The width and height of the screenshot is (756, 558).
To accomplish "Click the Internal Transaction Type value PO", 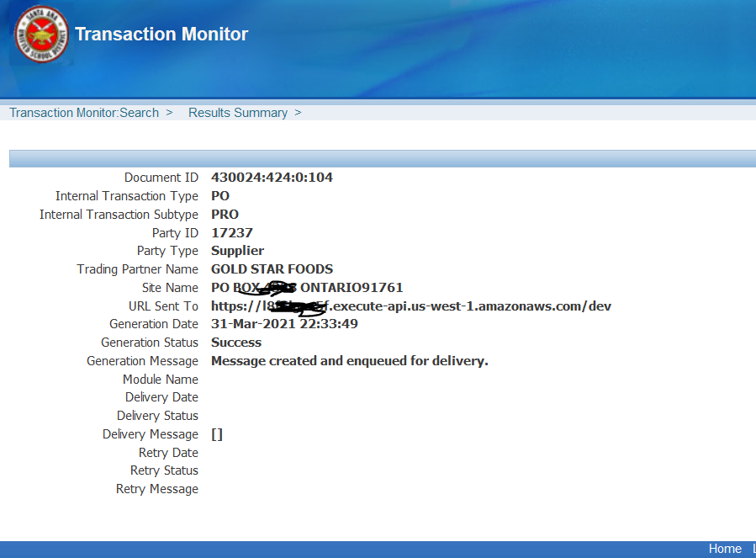I will tap(220, 196).
